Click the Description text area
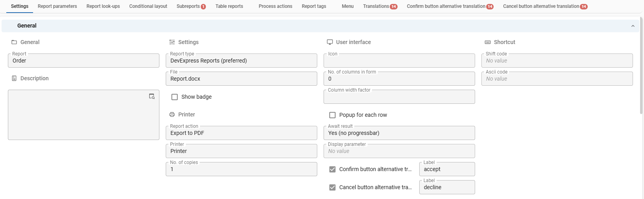Image resolution: width=644 pixels, height=199 pixels. click(83, 115)
